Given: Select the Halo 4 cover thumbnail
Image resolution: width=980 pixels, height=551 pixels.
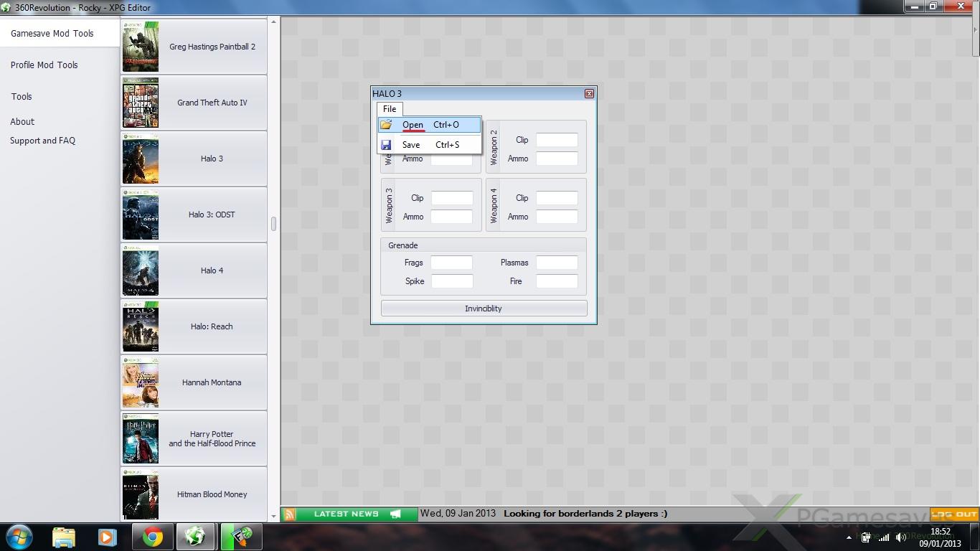Looking at the screenshot, I should (141, 270).
